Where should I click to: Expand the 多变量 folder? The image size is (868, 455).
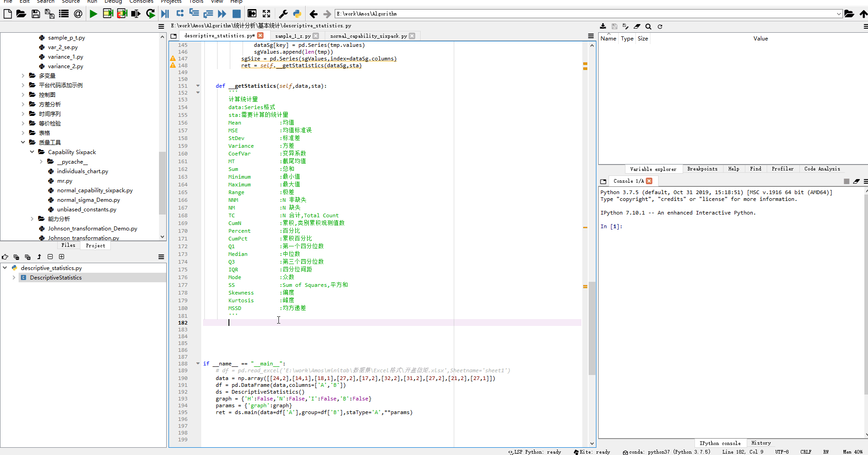23,76
